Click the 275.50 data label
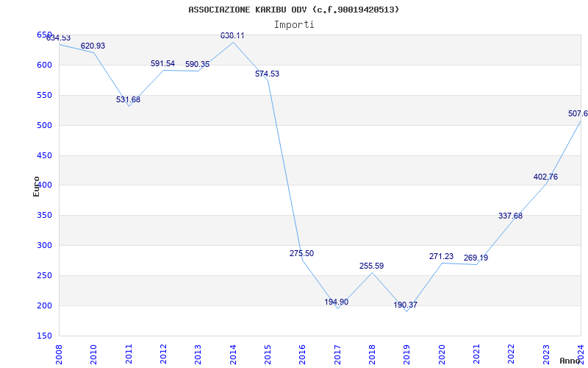Screen dimensions: 588x368 tap(301, 253)
